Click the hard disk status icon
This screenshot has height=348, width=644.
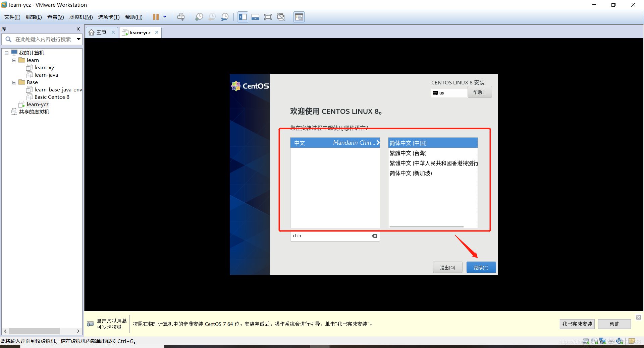pos(586,341)
